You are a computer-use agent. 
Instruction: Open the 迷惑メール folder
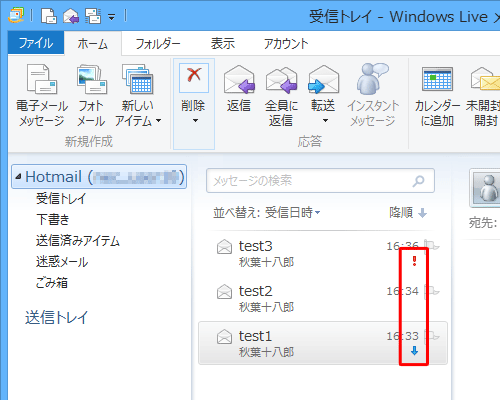tap(62, 262)
